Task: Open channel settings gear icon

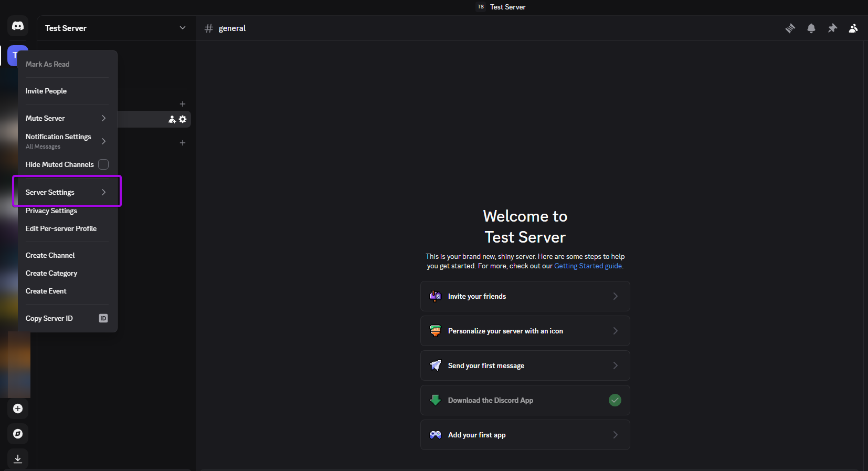Action: click(x=183, y=119)
